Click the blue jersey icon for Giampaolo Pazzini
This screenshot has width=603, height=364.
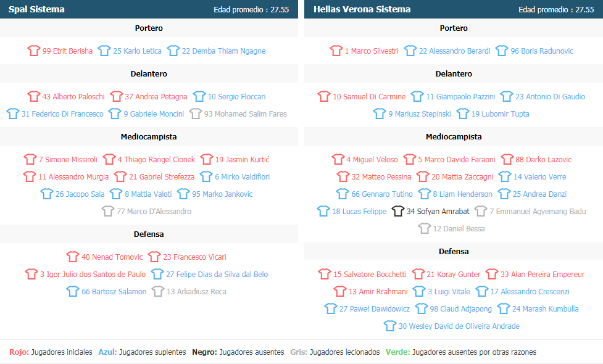(417, 96)
